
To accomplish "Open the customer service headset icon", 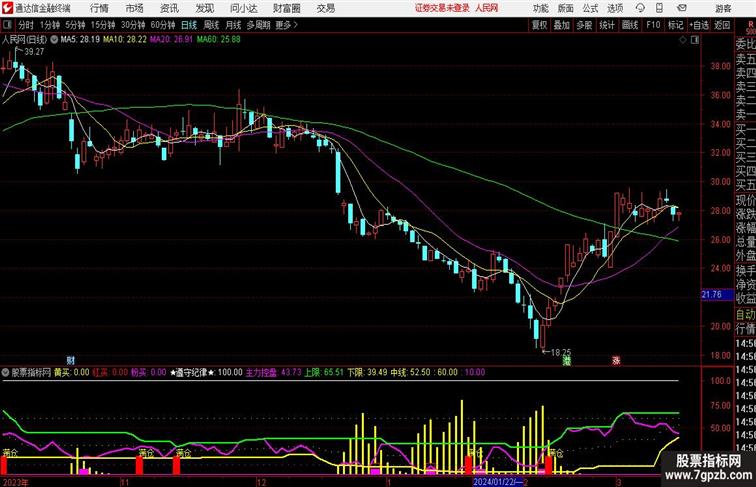I will [x=640, y=8].
